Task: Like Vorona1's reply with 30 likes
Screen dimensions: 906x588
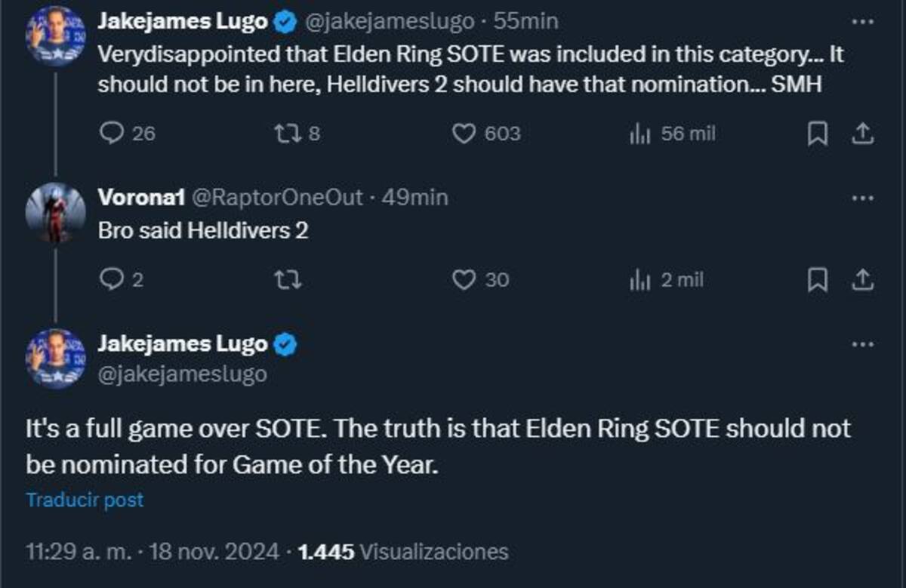Action: [x=480, y=280]
